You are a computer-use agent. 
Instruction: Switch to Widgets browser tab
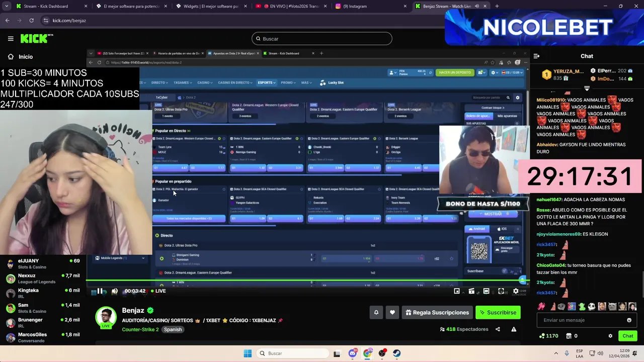point(211,6)
